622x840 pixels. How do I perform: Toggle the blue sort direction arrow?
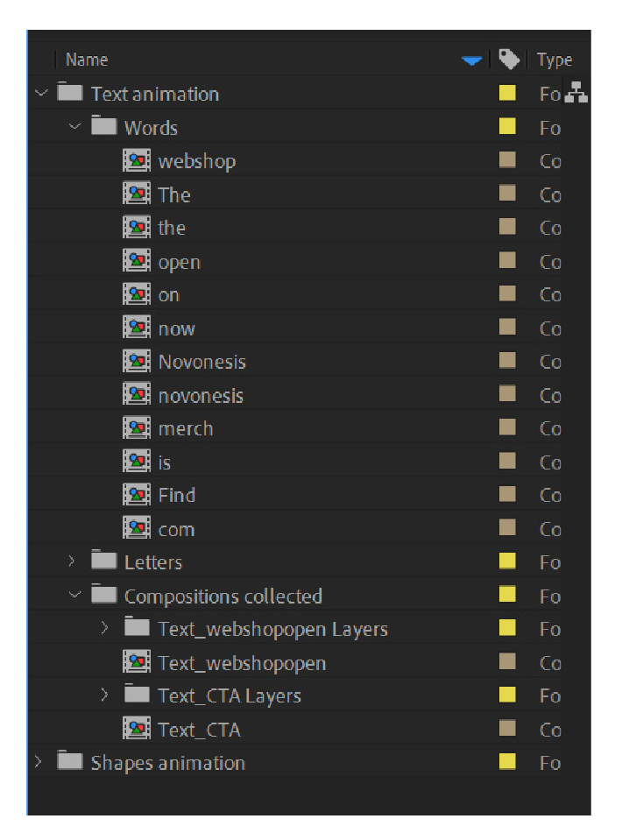pyautogui.click(x=471, y=60)
